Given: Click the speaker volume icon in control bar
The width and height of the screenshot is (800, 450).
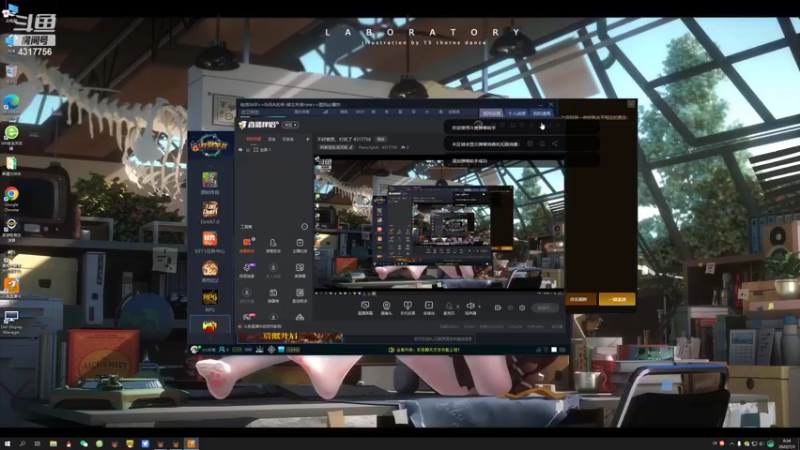Looking at the screenshot, I should tap(470, 307).
